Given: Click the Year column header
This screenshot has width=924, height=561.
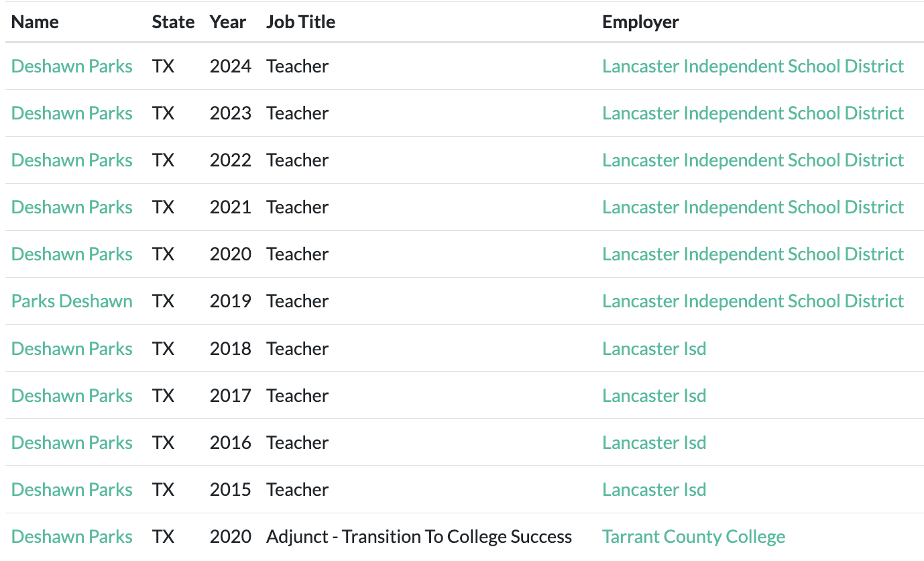Looking at the screenshot, I should pos(227,22).
